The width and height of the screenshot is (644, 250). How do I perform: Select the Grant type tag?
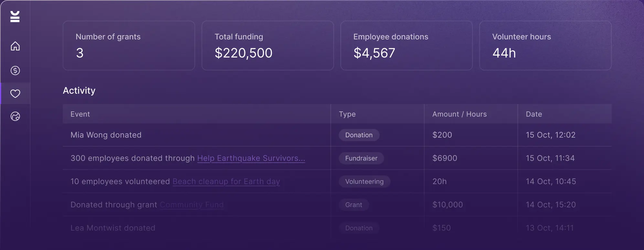click(x=354, y=205)
